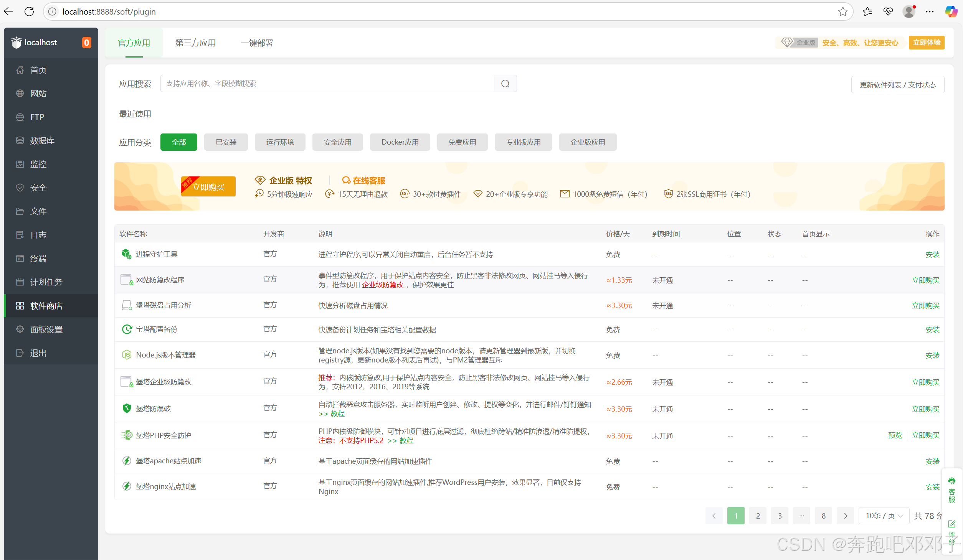Open 计划任务 sidebar item

tap(51, 282)
